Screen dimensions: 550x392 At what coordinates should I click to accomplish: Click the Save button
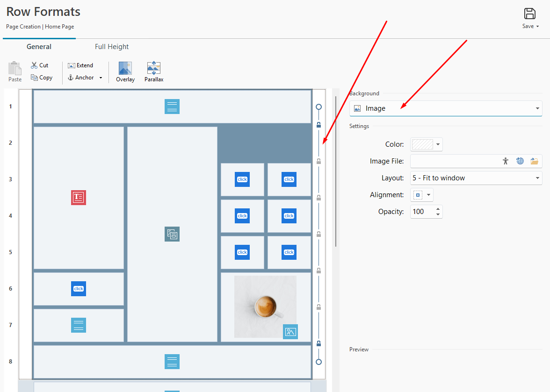[530, 18]
